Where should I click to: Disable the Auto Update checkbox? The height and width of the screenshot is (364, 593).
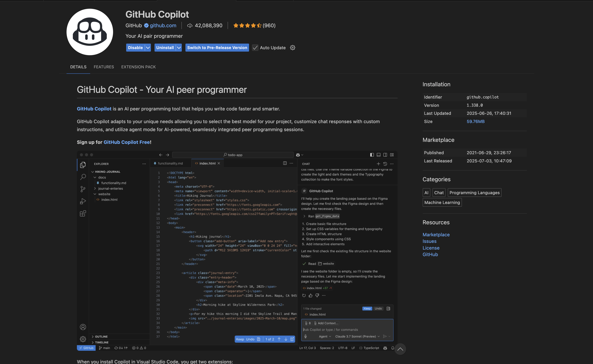[x=255, y=47]
